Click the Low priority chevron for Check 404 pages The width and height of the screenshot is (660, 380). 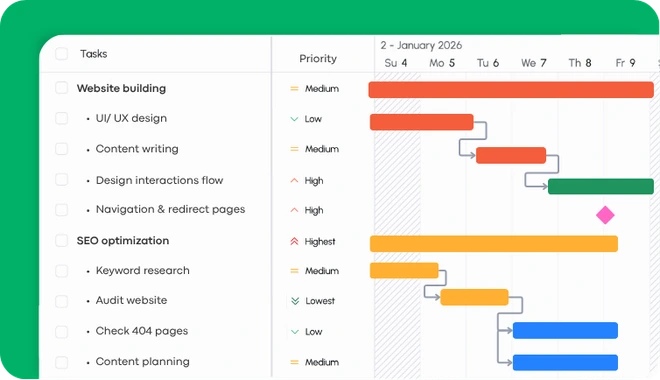click(x=295, y=332)
